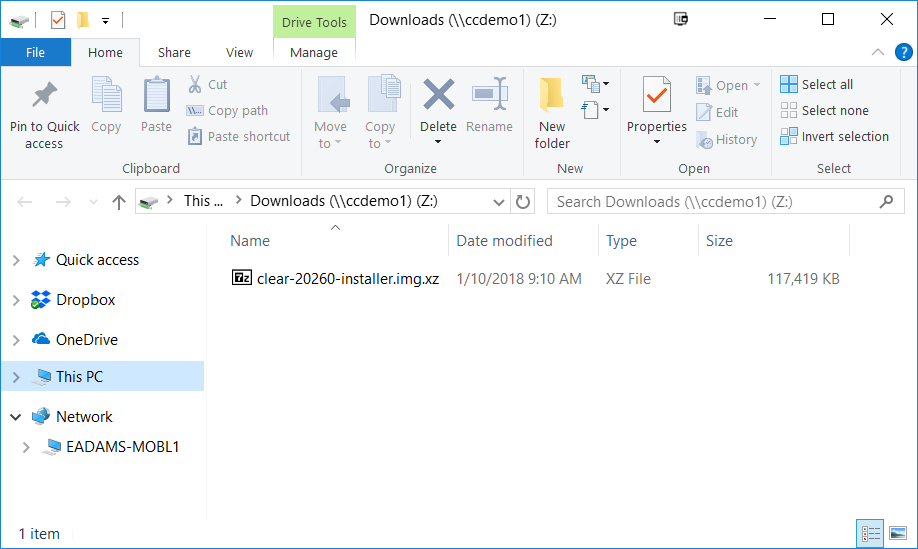Screen dimensions: 918x549
Task: Click the Delete X icon
Action: [439, 94]
